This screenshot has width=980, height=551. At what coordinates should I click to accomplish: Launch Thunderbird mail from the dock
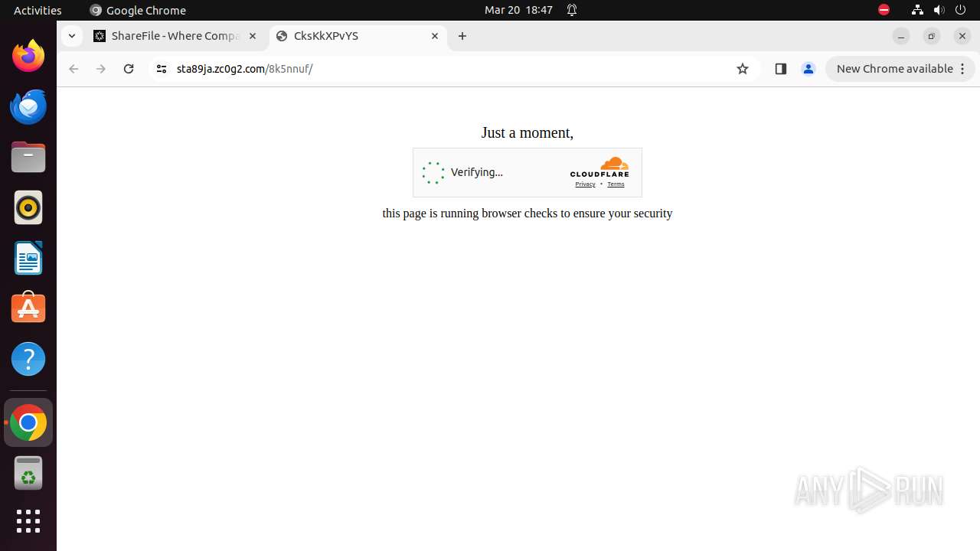pos(28,106)
